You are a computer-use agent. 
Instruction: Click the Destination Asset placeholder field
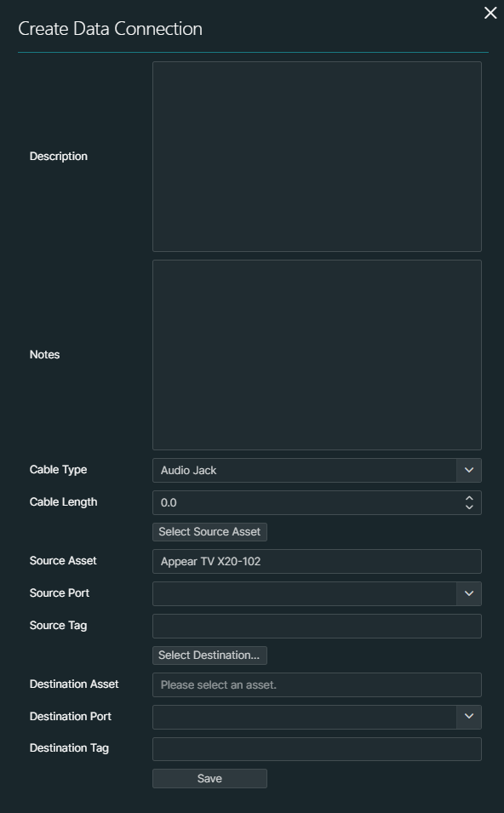click(x=315, y=684)
